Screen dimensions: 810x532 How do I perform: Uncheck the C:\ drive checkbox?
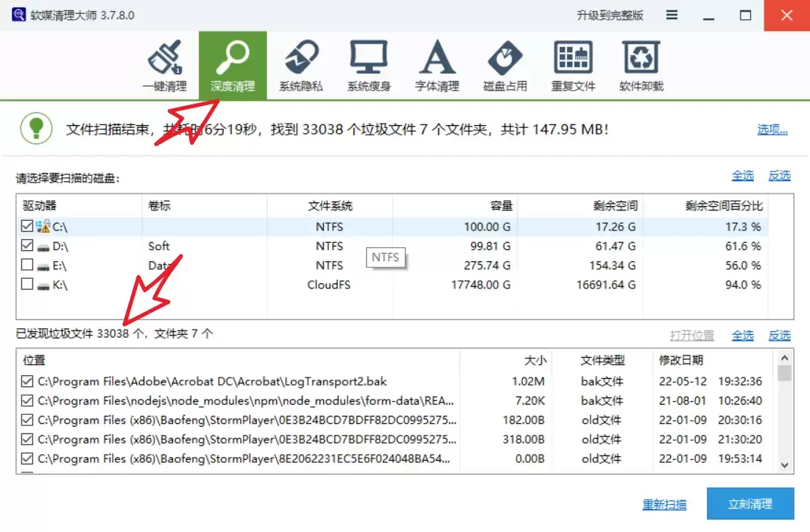click(27, 226)
